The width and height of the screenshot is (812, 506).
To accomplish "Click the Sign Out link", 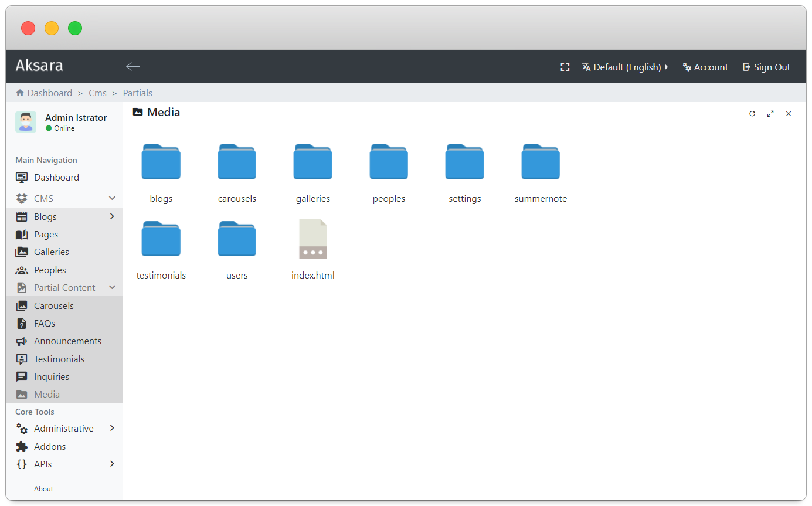I will pyautogui.click(x=766, y=67).
